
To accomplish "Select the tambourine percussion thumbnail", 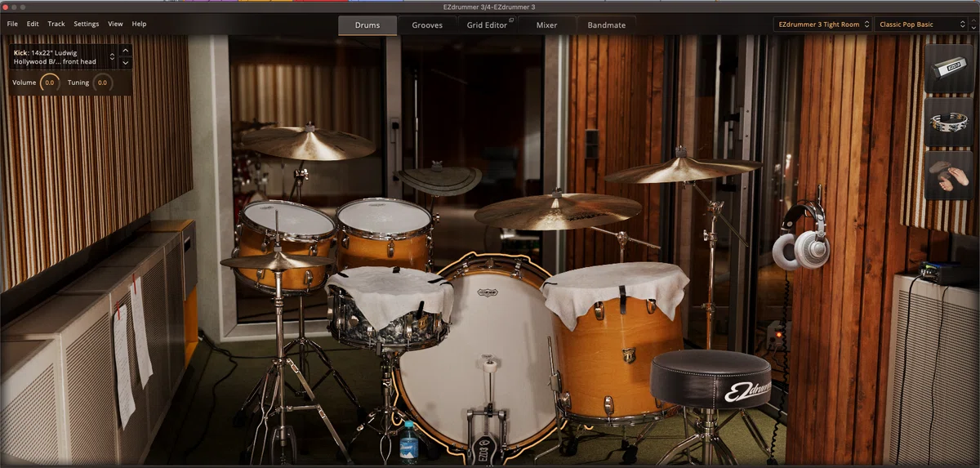I will 948,123.
